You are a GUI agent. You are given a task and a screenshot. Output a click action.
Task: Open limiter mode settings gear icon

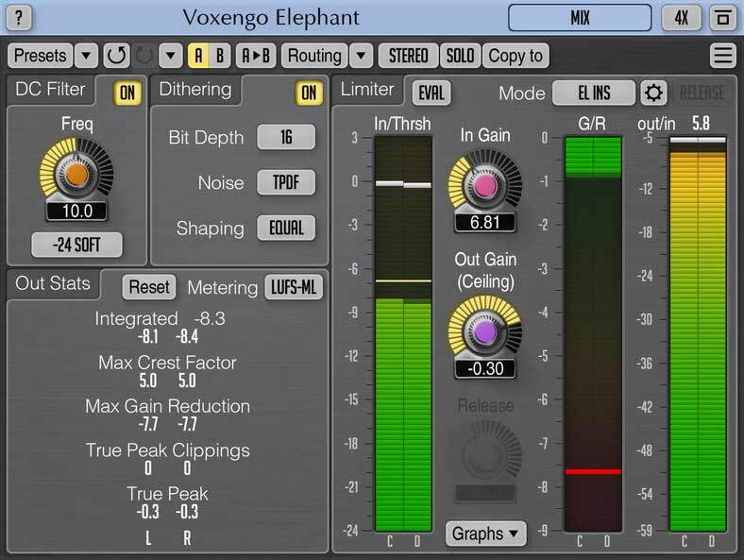click(x=653, y=93)
